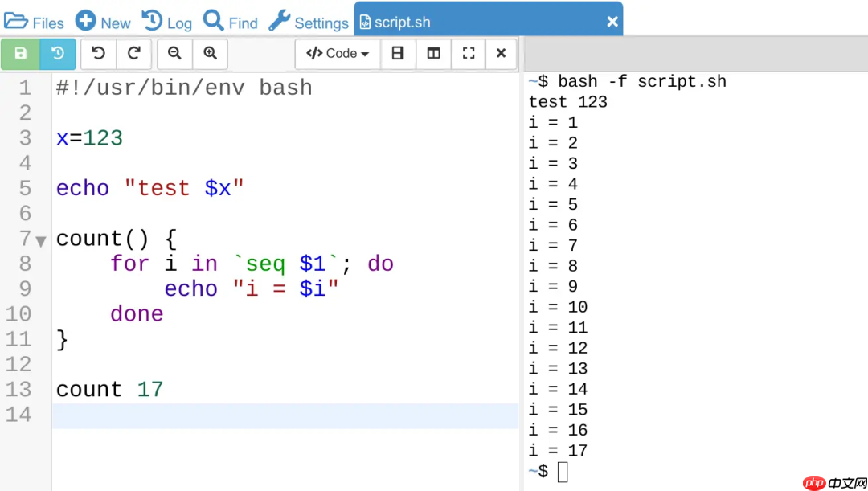Zoom in the editor font

point(210,54)
